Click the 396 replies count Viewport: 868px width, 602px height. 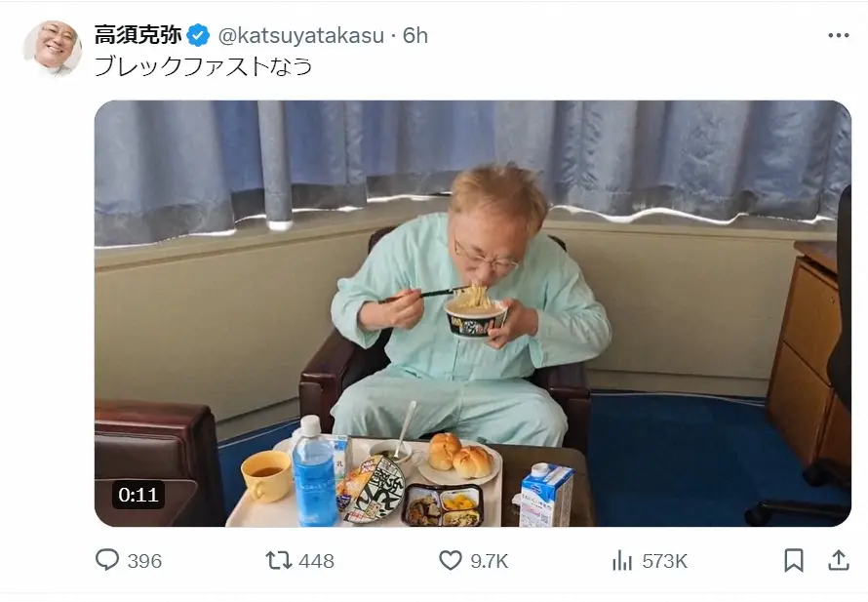[144, 561]
